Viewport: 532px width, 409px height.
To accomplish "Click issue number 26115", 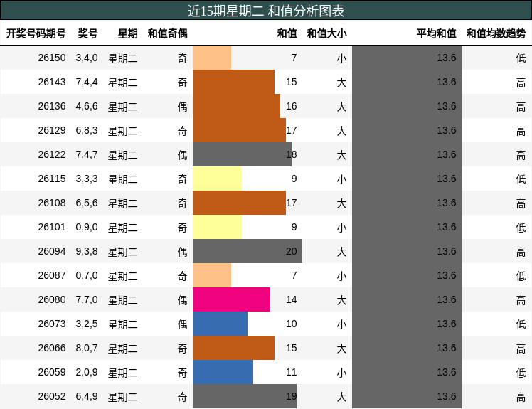I will coord(52,179).
